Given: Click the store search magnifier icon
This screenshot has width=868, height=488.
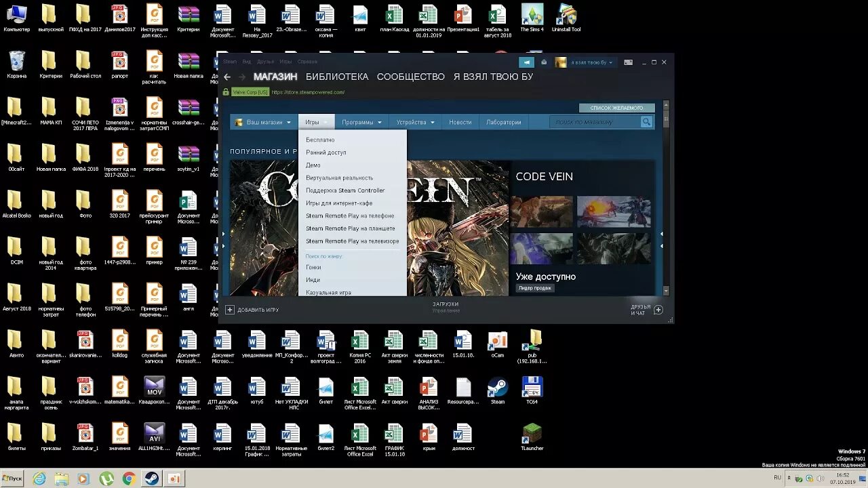Looking at the screenshot, I should (646, 122).
